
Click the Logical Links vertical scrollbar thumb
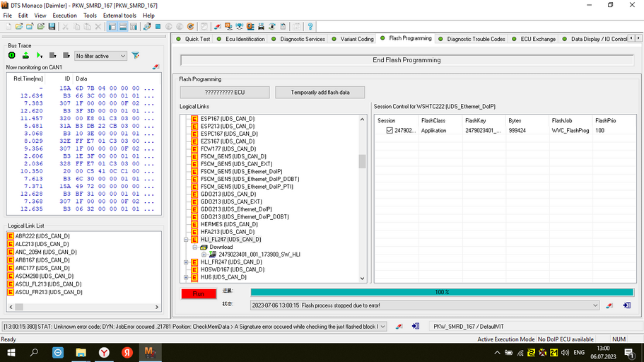(362, 161)
